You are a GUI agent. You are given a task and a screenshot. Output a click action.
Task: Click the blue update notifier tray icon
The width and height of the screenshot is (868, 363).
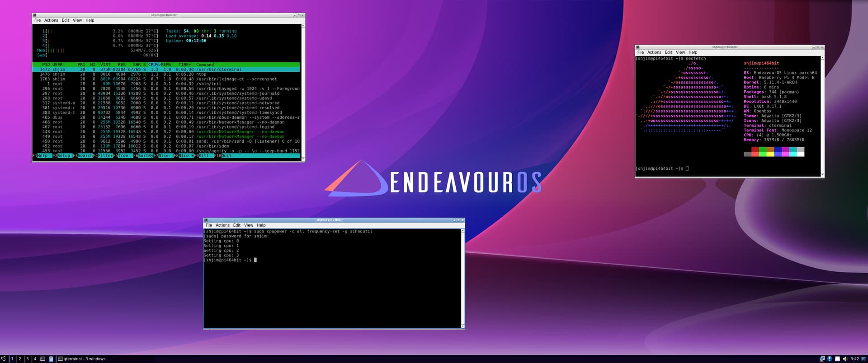click(x=830, y=359)
